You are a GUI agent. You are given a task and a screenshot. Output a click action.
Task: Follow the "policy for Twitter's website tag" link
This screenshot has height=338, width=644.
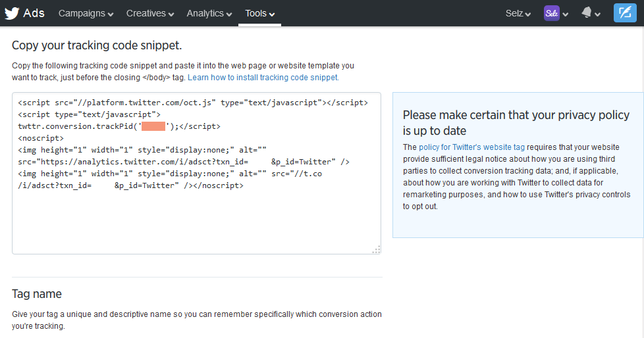pos(471,147)
